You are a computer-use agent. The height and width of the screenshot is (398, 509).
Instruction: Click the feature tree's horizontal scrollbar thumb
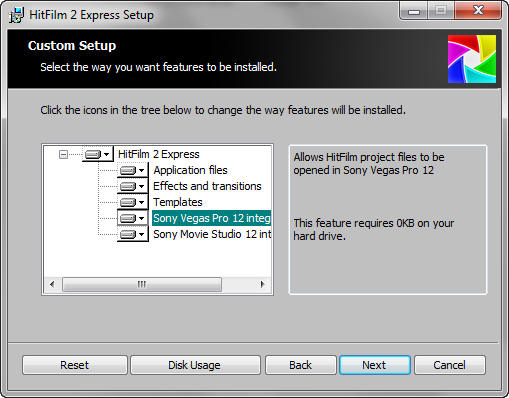pyautogui.click(x=142, y=284)
